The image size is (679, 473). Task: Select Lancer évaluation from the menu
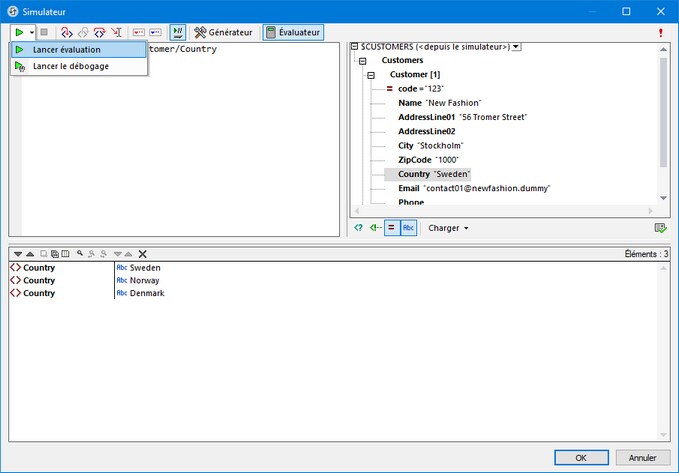(66, 49)
